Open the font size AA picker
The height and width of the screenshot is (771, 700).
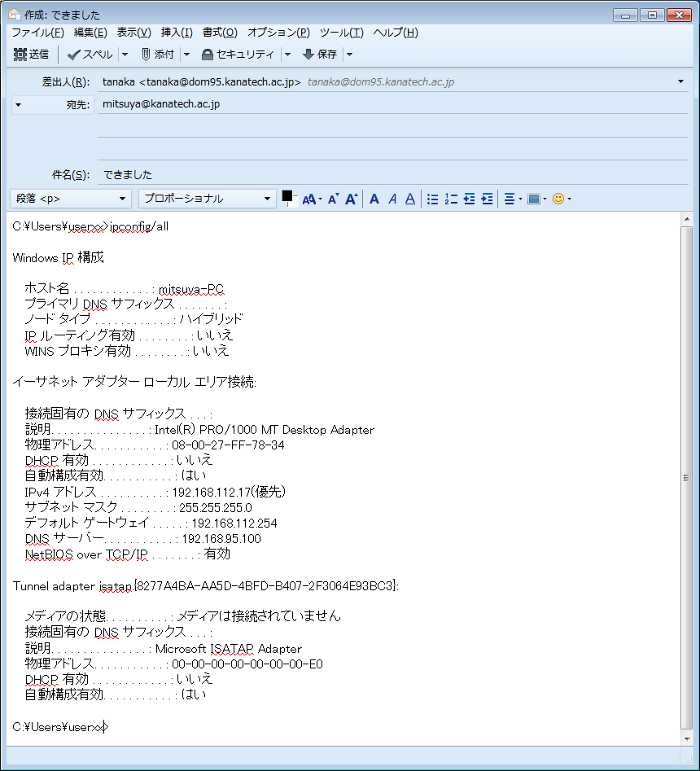[312, 199]
